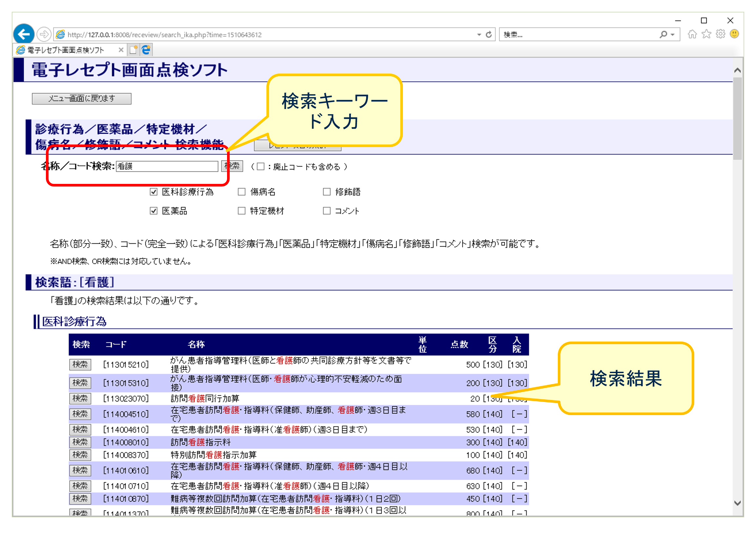Click the vertical scrollbar thumb

(738, 119)
